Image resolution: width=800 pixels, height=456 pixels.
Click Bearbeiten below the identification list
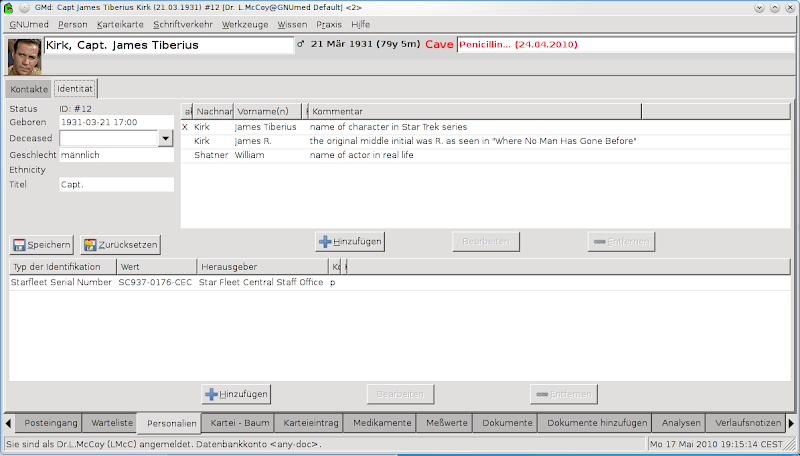[401, 394]
